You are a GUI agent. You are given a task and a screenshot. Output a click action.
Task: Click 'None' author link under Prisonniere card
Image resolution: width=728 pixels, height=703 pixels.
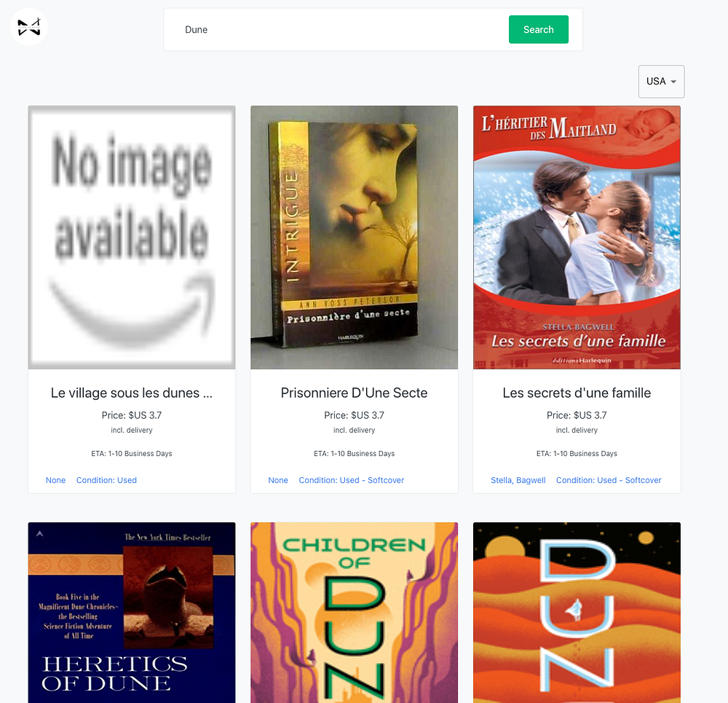278,480
